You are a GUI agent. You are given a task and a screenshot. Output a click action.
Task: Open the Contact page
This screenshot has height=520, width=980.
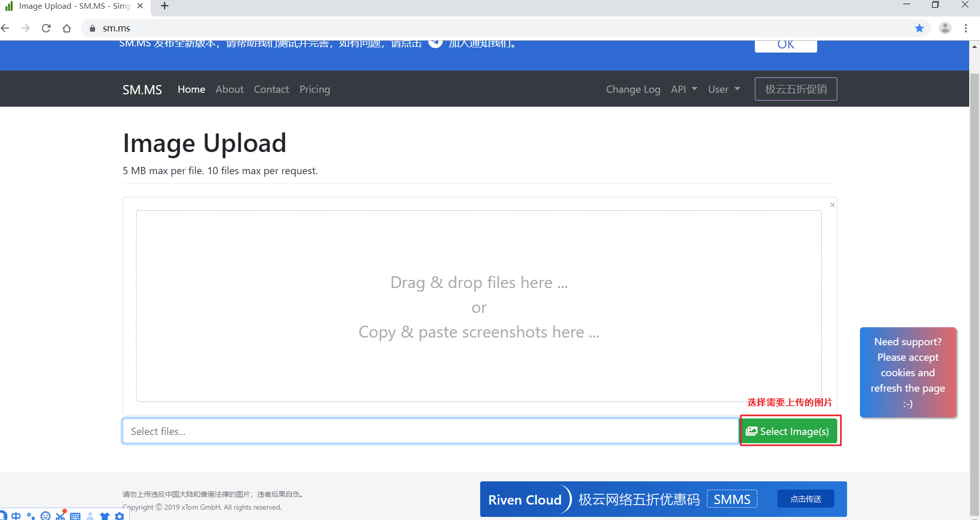coord(271,89)
